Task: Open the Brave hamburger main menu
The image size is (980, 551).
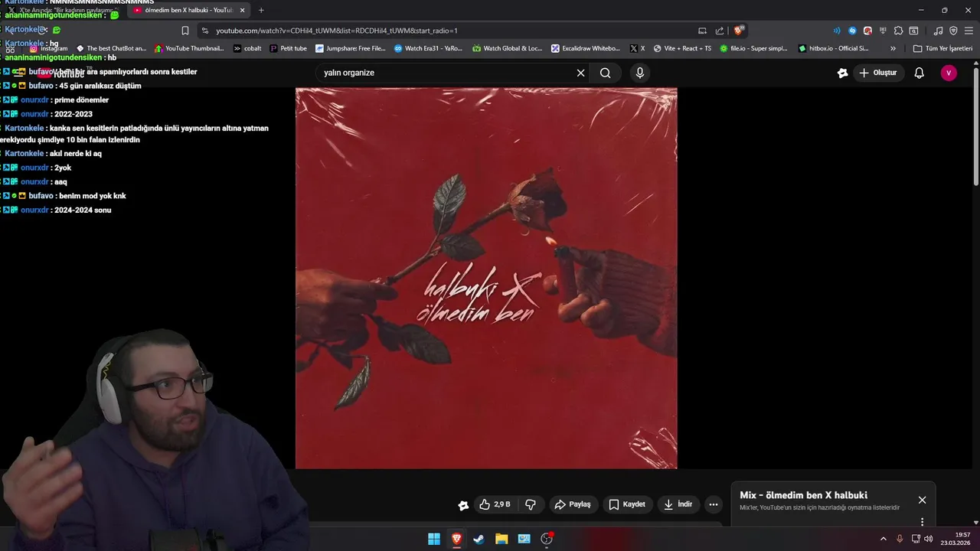Action: 968,31
